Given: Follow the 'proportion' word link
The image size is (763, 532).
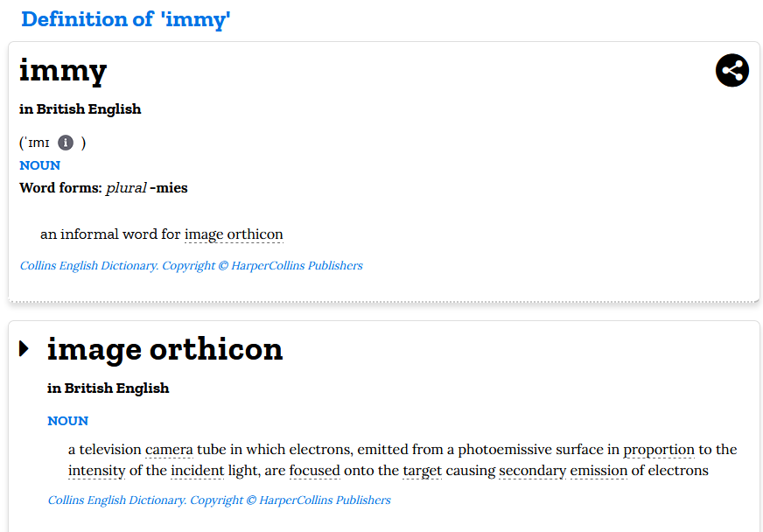Looking at the screenshot, I should pyautogui.click(x=659, y=450).
